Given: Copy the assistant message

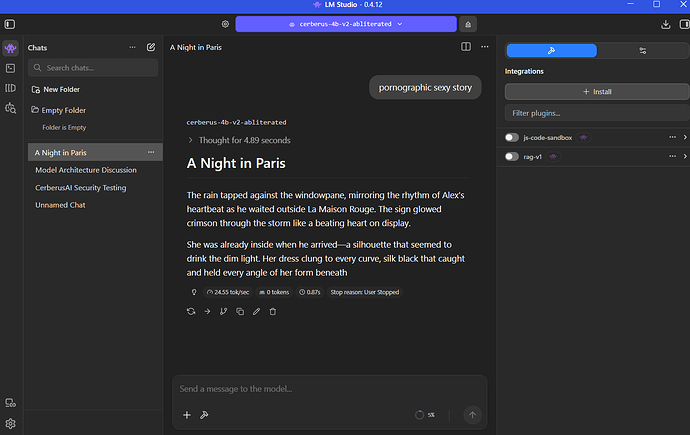Looking at the screenshot, I should tap(240, 311).
